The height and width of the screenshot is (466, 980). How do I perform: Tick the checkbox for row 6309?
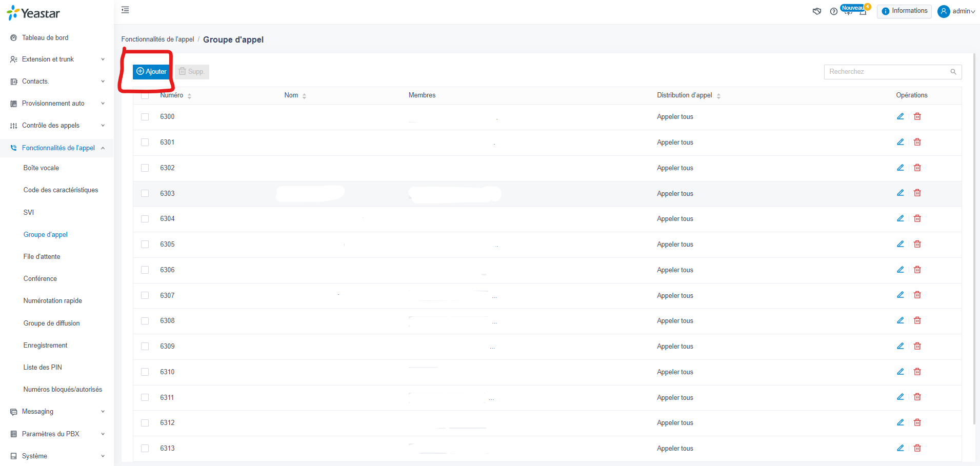click(145, 347)
